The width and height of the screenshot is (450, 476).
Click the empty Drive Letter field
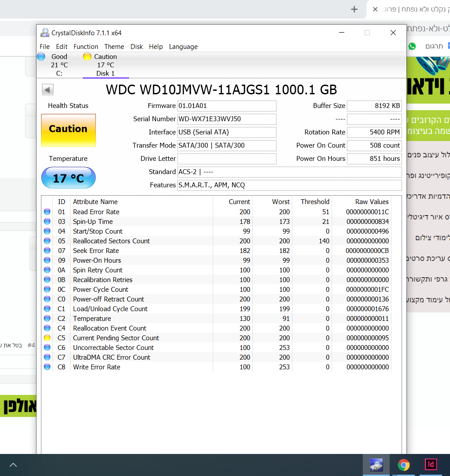coord(227,159)
